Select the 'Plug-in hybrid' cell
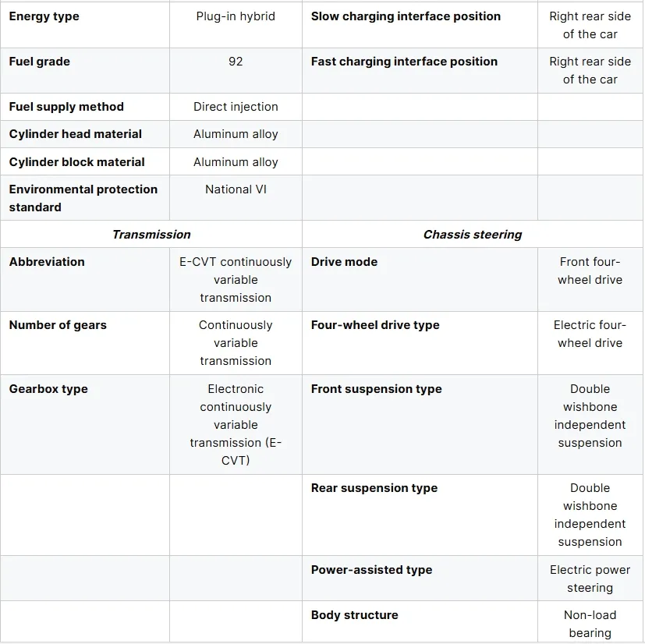 tap(236, 16)
